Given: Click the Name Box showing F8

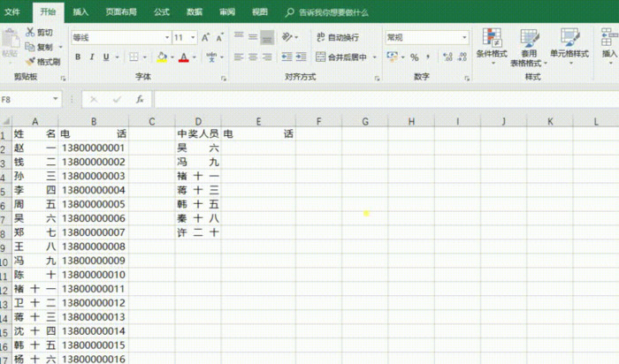Looking at the screenshot, I should [26, 99].
